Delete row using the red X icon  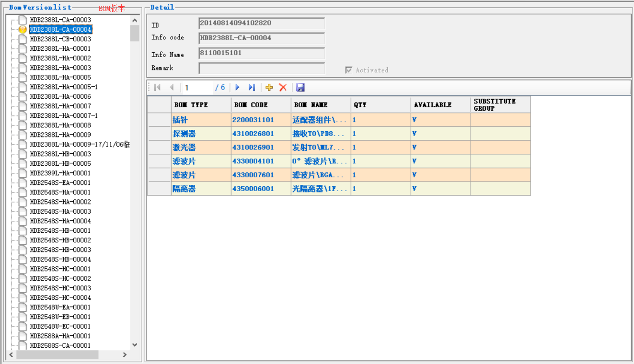tap(283, 87)
